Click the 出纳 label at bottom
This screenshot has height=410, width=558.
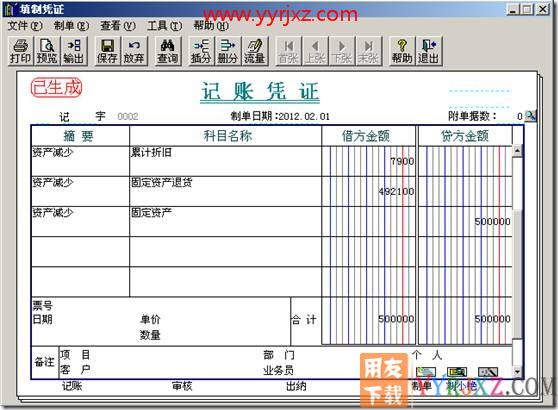coord(296,386)
